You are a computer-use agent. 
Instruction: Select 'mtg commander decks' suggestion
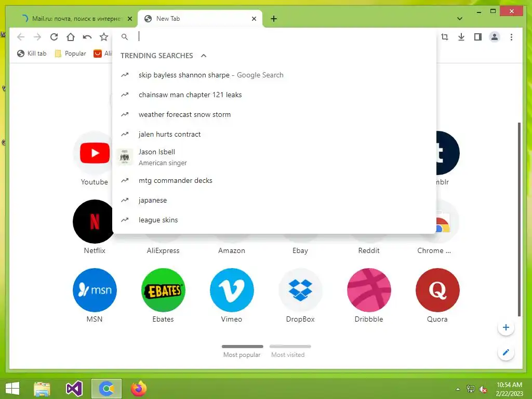274,180
